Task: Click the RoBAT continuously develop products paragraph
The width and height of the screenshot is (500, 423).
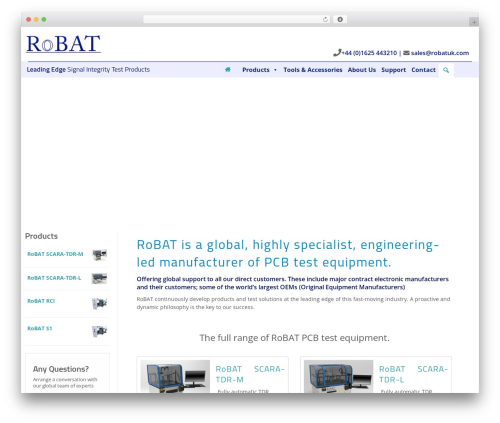Action: 293,303
